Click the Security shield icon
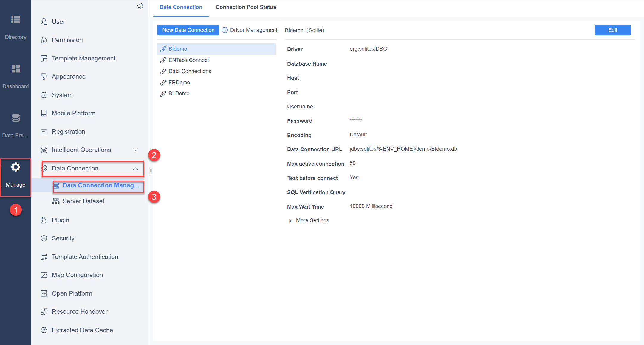Viewport: 644px width, 345px height. tap(44, 238)
